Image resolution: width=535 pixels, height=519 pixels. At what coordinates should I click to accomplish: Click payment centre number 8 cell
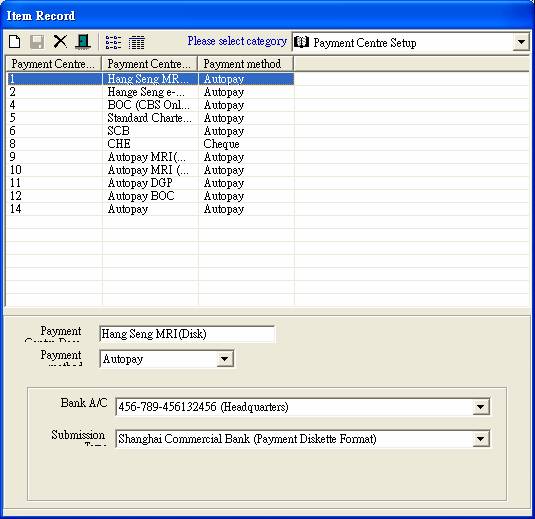55,144
